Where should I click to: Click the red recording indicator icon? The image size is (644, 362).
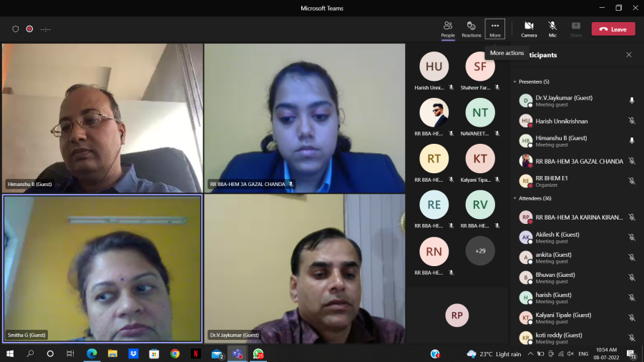30,29
